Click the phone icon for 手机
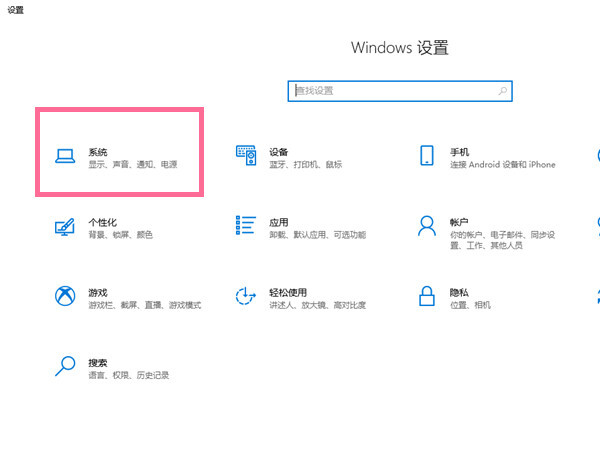This screenshot has height=450, width=600. point(427,157)
